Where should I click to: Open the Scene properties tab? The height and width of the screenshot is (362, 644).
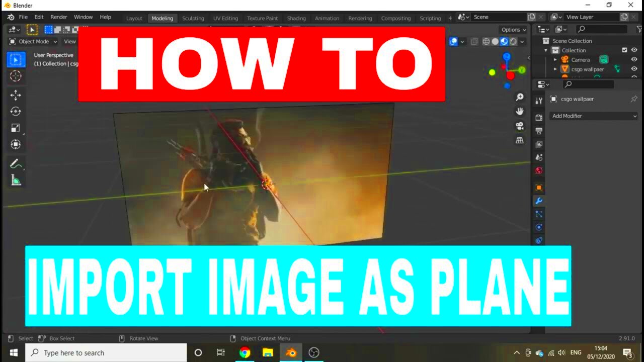539,157
